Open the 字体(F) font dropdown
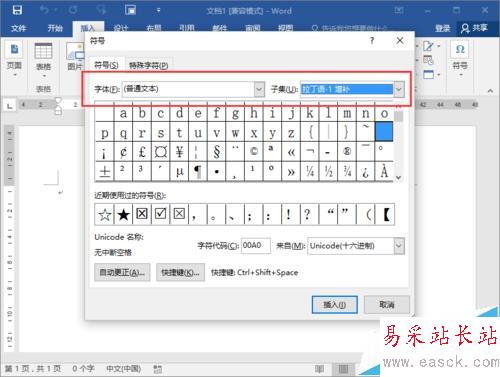 point(259,89)
